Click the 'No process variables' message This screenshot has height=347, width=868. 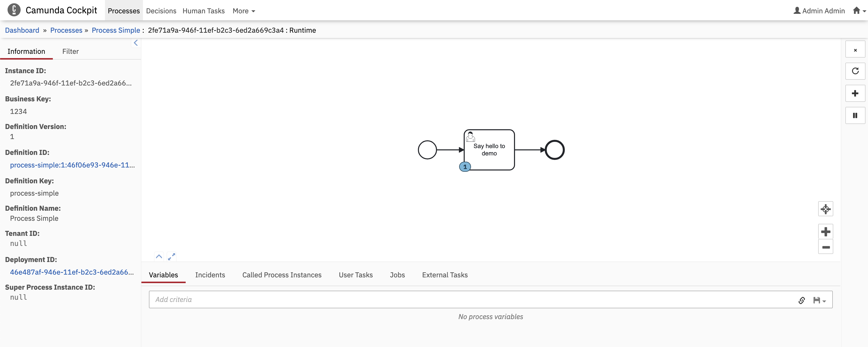[x=491, y=317]
